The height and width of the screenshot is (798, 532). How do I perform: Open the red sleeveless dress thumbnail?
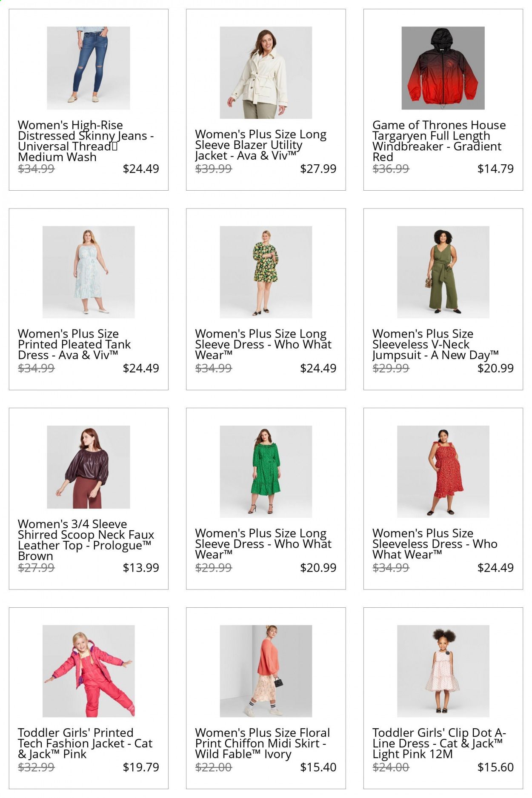tap(443, 471)
